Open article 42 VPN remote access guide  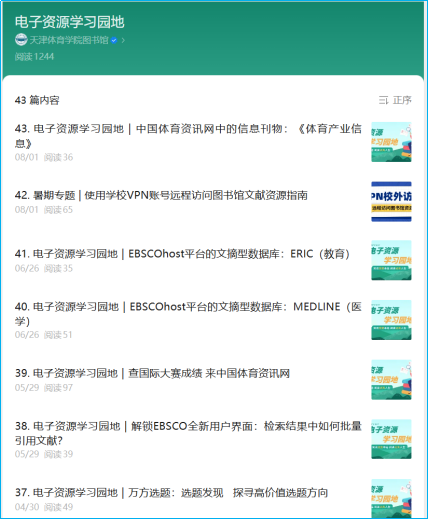coord(161,195)
